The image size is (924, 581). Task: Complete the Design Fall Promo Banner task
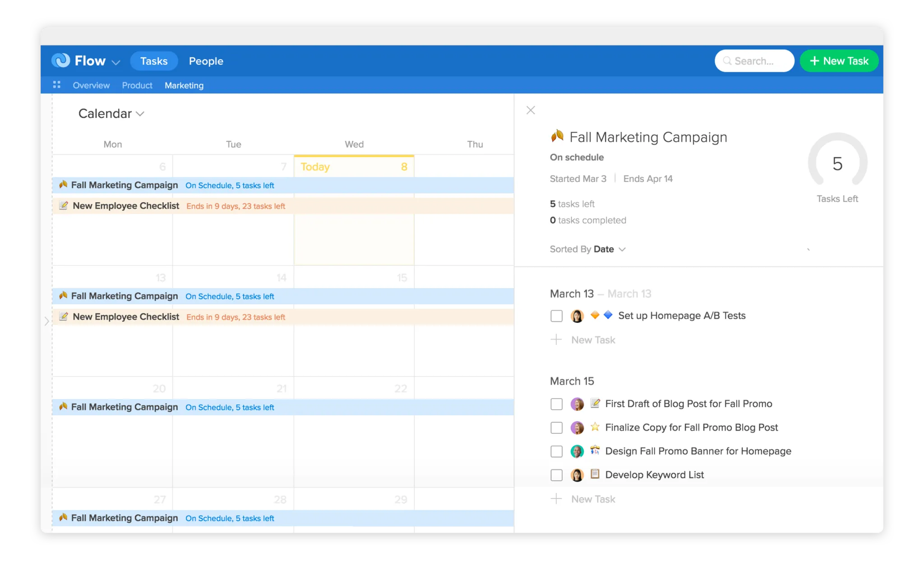coord(557,451)
